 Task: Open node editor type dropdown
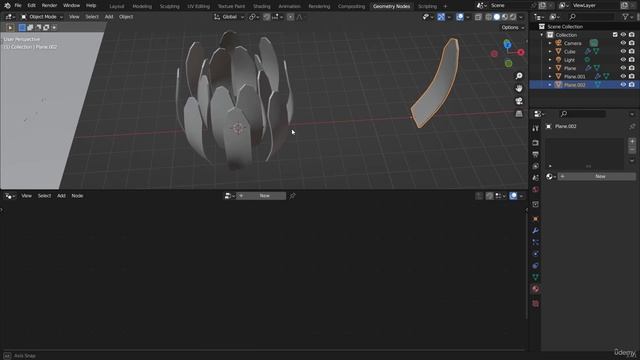click(11, 196)
